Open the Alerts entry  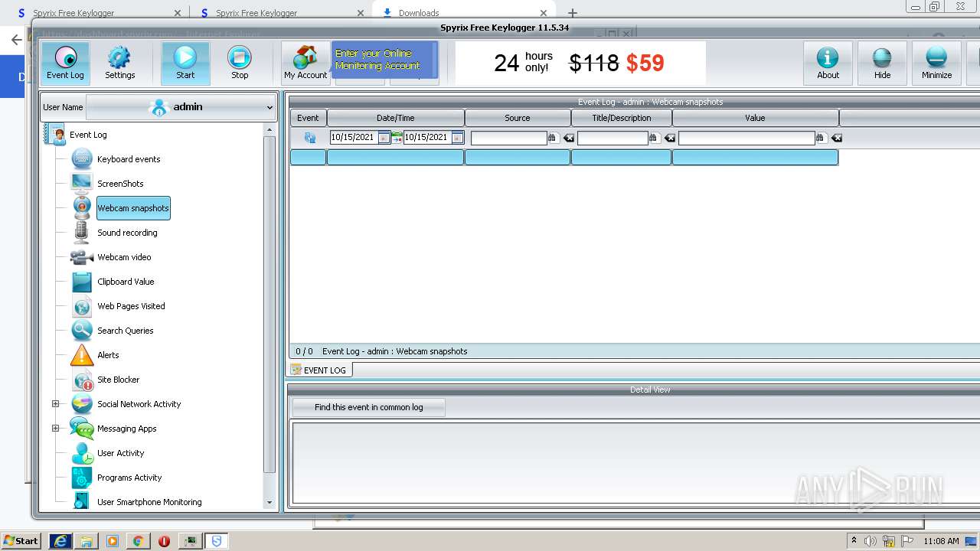pos(108,355)
